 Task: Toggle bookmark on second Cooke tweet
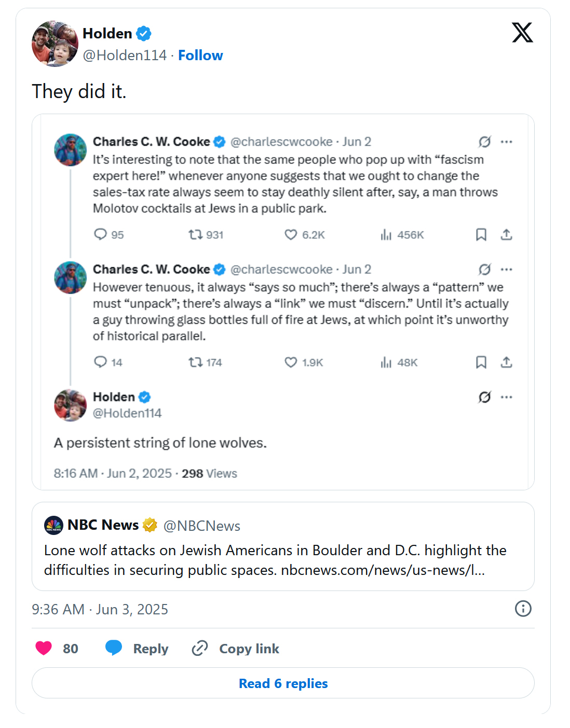coord(481,362)
